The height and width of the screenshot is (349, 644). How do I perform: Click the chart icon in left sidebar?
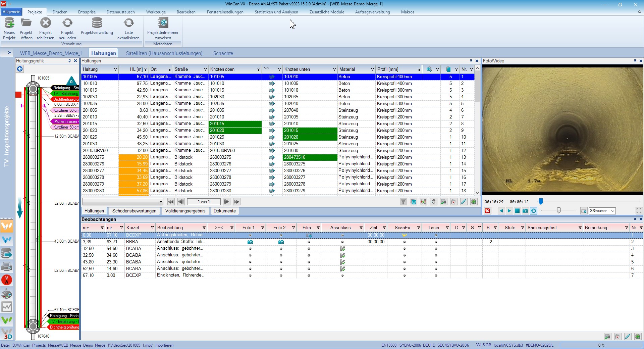[7, 307]
